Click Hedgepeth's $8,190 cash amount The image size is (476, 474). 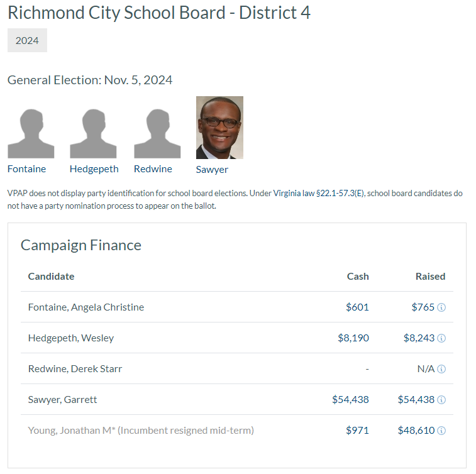pyautogui.click(x=353, y=338)
